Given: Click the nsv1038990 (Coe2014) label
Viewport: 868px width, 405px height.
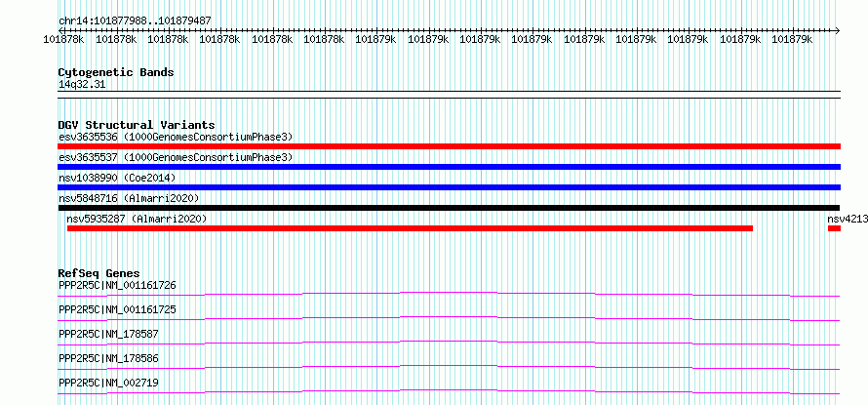Looking at the screenshot, I should tap(117, 178).
